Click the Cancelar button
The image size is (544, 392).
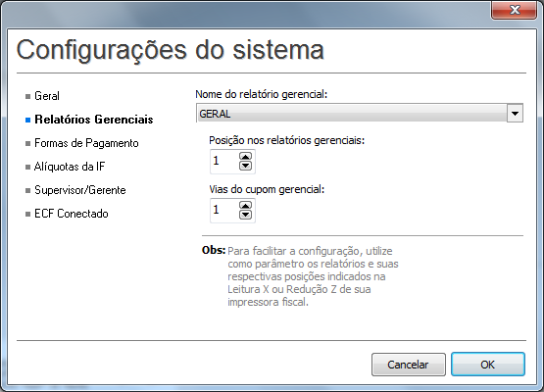pos(409,365)
